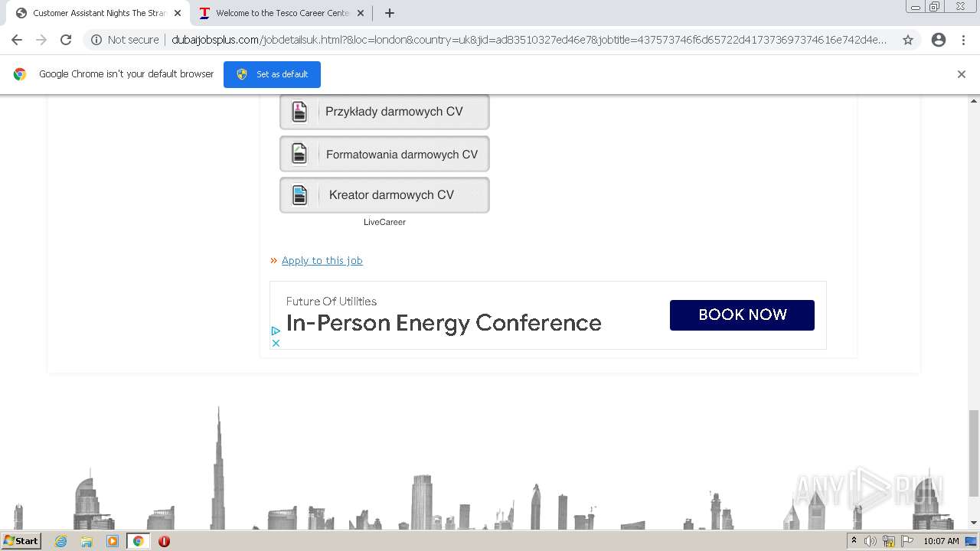This screenshot has width=980, height=551.
Task: Open Kreator darmowych CV button
Action: pos(384,195)
